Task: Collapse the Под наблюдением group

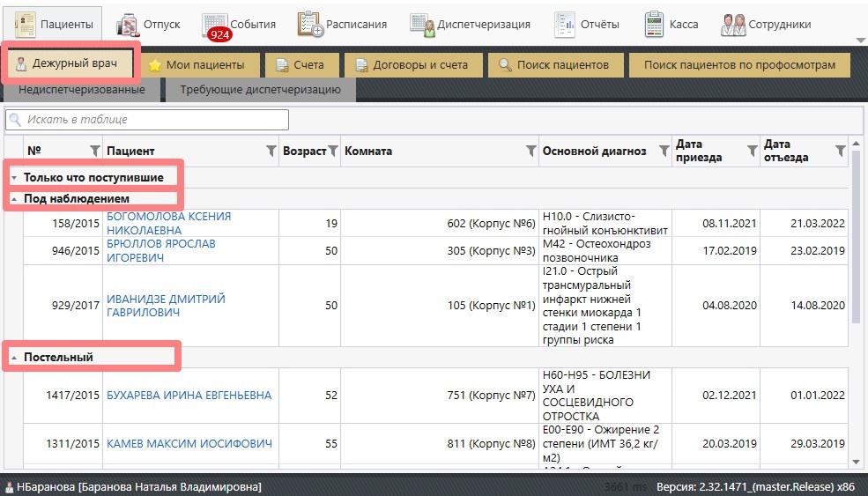Action: [14, 199]
